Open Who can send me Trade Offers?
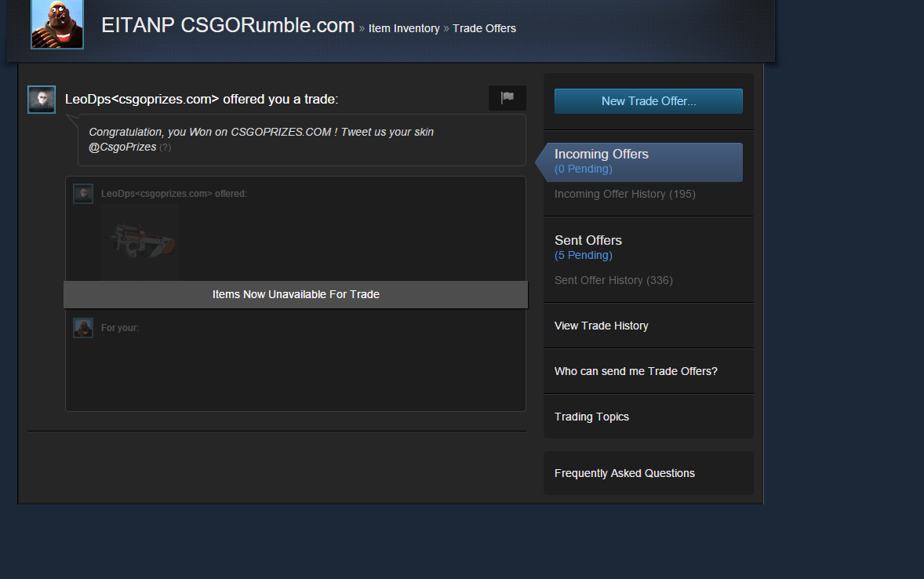Viewport: 924px width, 579px height. 636,371
